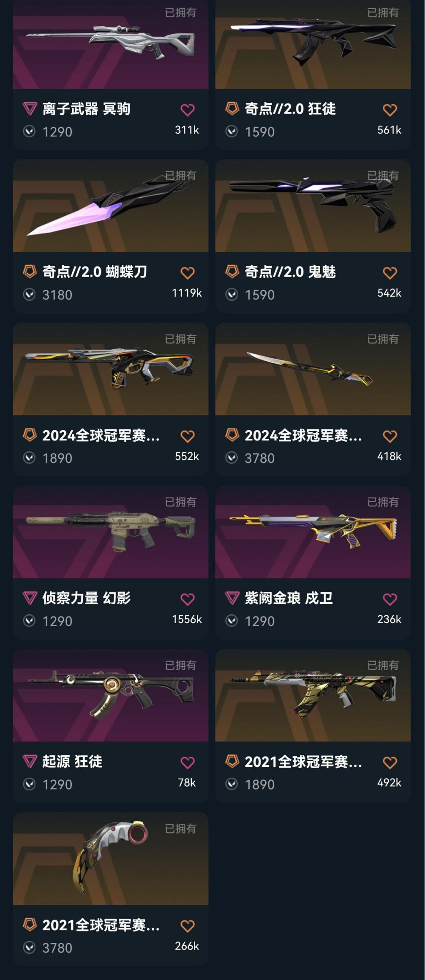Click VP currency icon beside 78k-liked 起源 狂徒
The image size is (425, 980).
click(29, 784)
